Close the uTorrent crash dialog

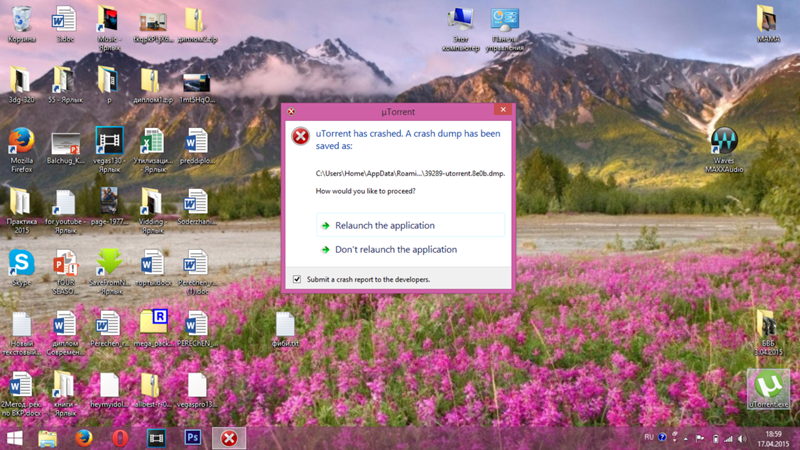pyautogui.click(x=503, y=110)
